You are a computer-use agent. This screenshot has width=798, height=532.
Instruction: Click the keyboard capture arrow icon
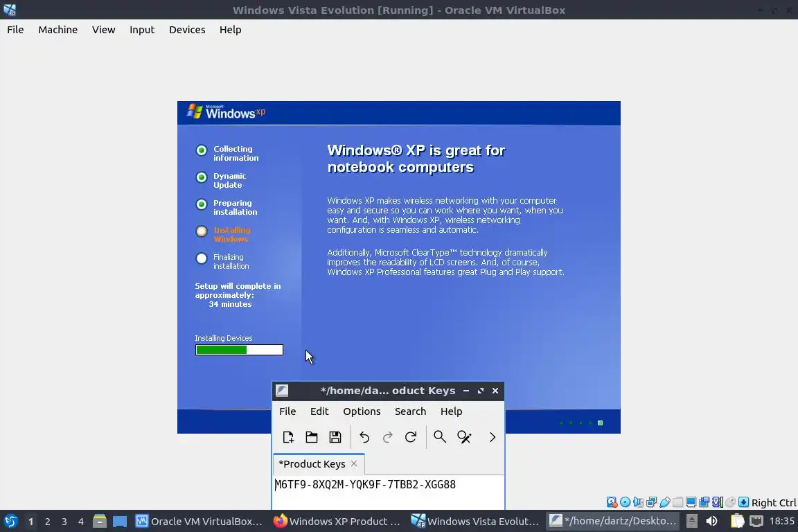pos(743,502)
